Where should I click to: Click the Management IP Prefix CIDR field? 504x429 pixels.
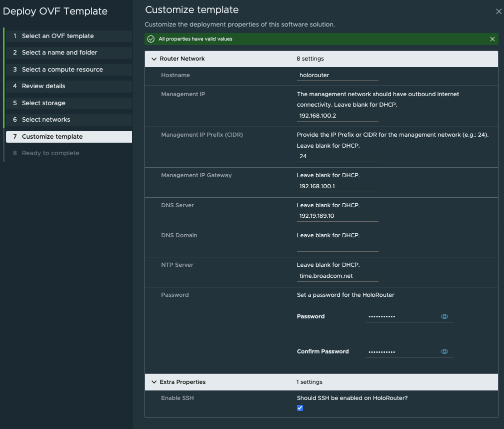point(337,156)
